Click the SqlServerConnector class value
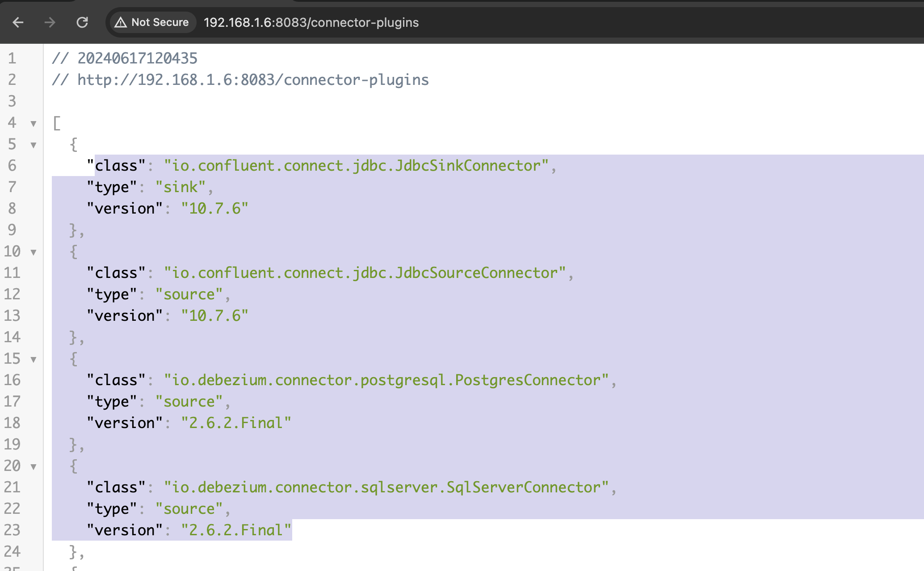 click(386, 487)
